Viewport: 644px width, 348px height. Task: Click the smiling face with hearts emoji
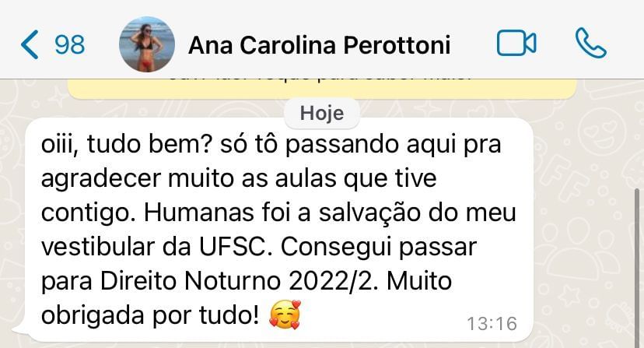coord(285,315)
